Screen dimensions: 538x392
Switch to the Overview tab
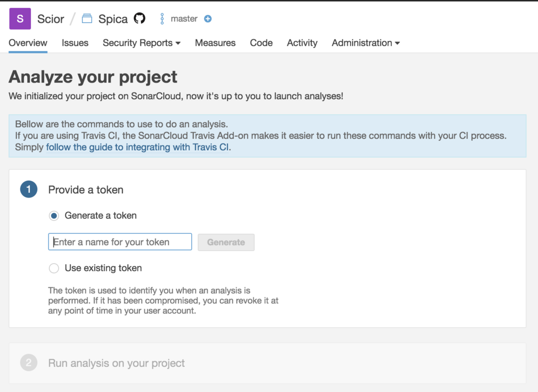[28, 43]
